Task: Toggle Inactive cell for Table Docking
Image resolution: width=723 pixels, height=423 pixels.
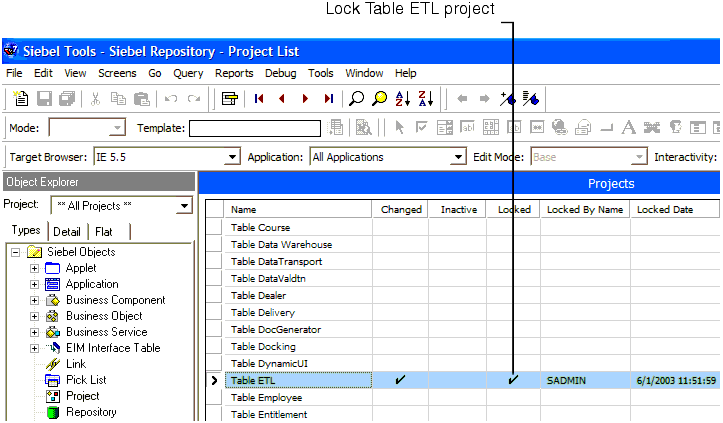Action: (x=457, y=346)
